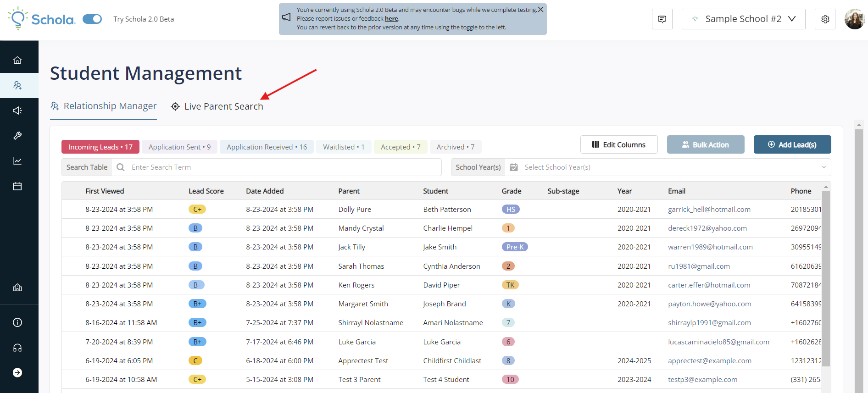The width and height of the screenshot is (868, 393).
Task: Open email garrick_hell@hotmail.com
Action: click(x=709, y=209)
